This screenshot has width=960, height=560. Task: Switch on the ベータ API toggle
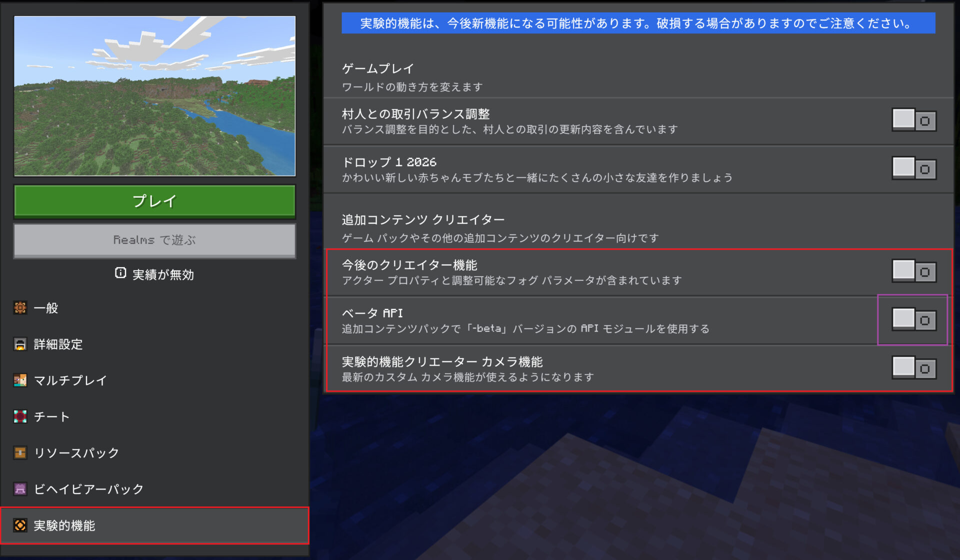tap(913, 320)
